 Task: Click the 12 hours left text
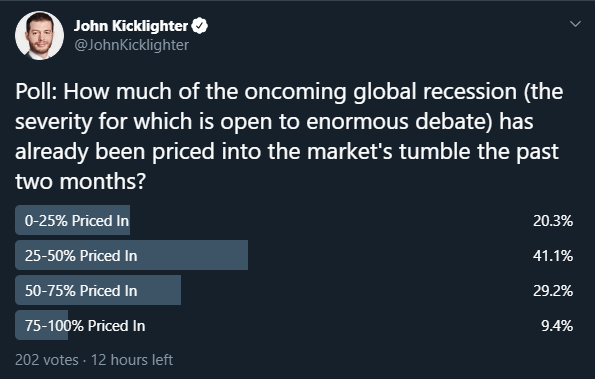pos(132,360)
